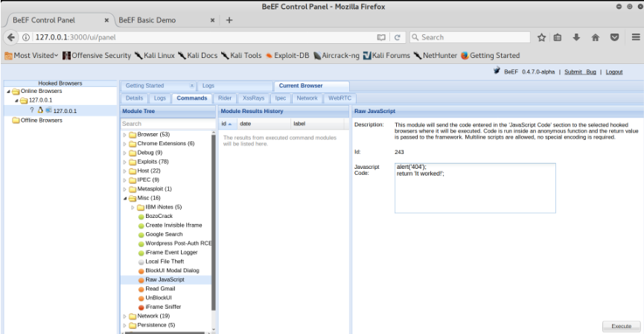Click the Module Tree search field

pyautogui.click(x=168, y=123)
